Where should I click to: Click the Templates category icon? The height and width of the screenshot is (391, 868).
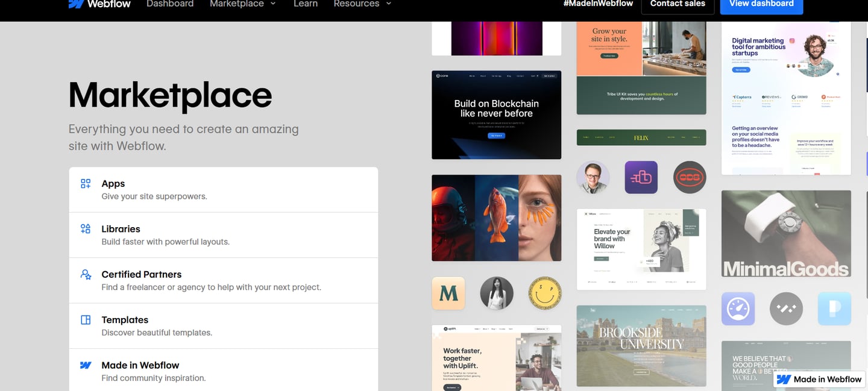85,319
